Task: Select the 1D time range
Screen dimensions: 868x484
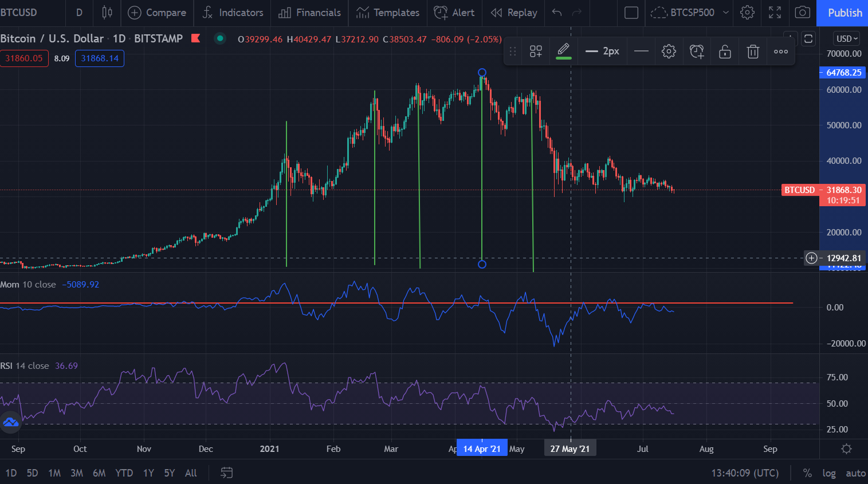Action: pyautogui.click(x=11, y=473)
